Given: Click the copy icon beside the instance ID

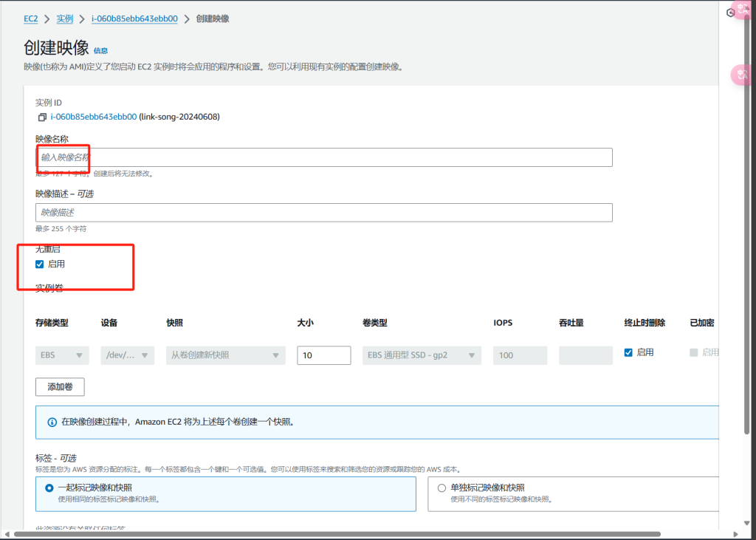Looking at the screenshot, I should [41, 117].
